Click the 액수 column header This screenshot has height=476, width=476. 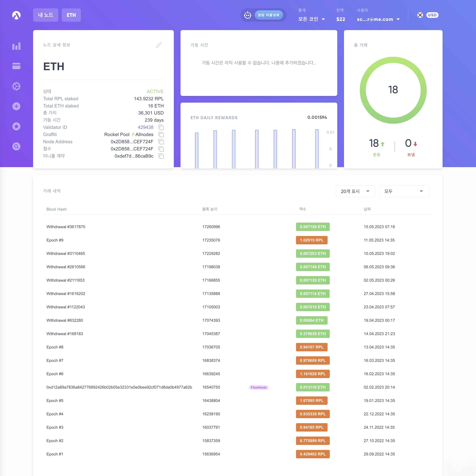(303, 209)
